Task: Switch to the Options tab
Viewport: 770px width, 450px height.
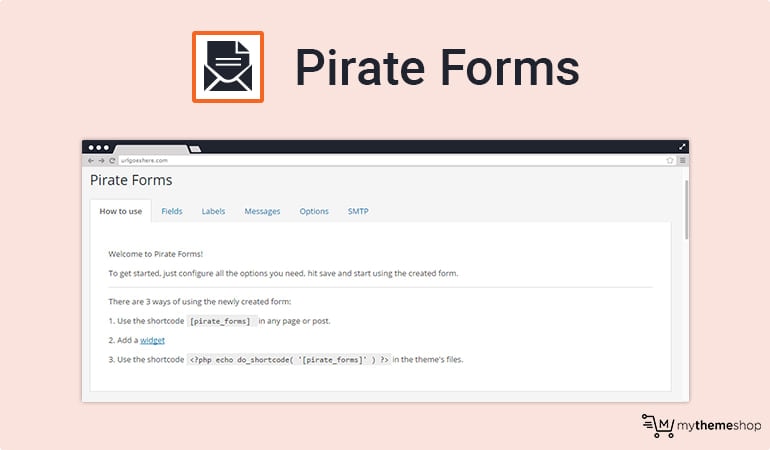Action: [314, 211]
